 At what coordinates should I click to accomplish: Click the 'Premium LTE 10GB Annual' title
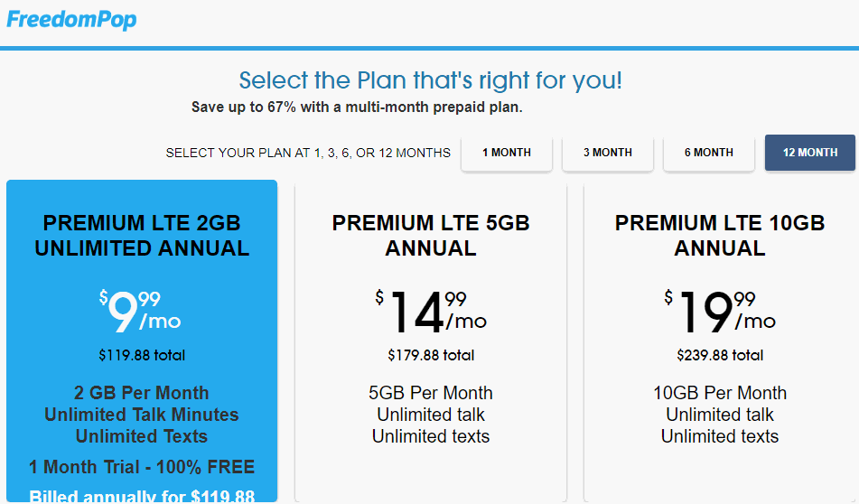[x=720, y=236]
